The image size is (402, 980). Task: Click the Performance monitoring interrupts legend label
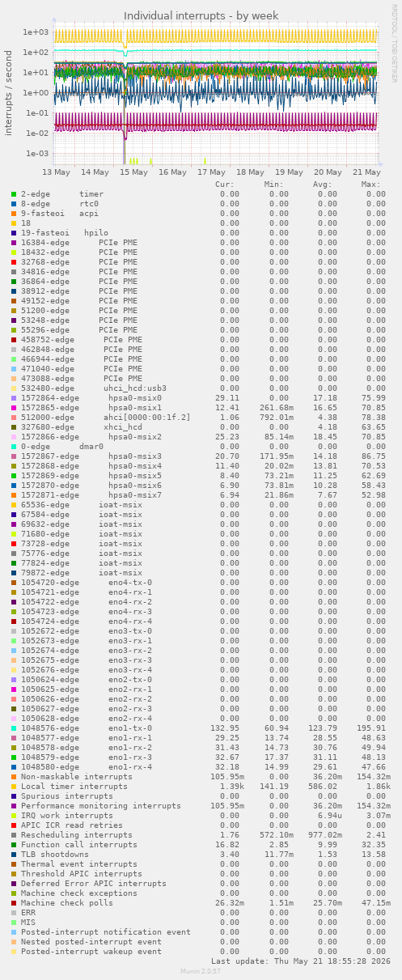[101, 806]
